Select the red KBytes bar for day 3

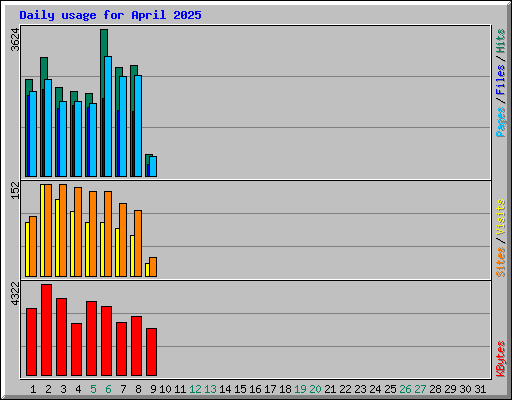tap(61, 337)
